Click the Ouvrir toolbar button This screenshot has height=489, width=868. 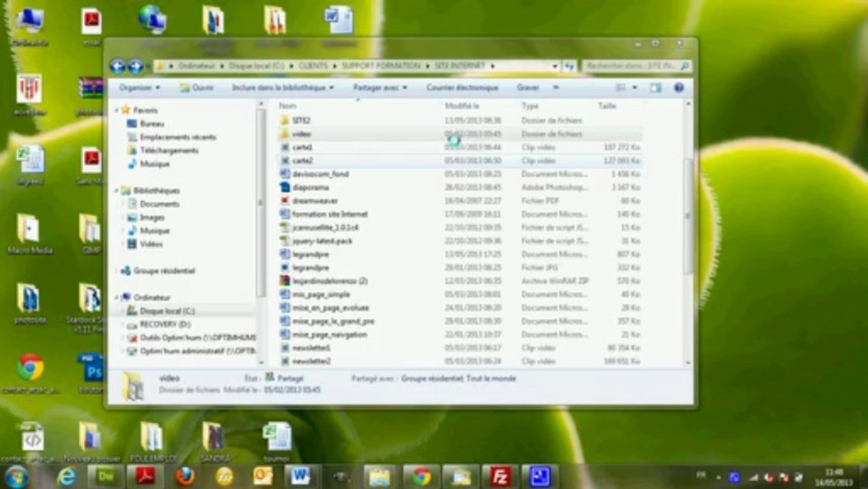point(197,88)
